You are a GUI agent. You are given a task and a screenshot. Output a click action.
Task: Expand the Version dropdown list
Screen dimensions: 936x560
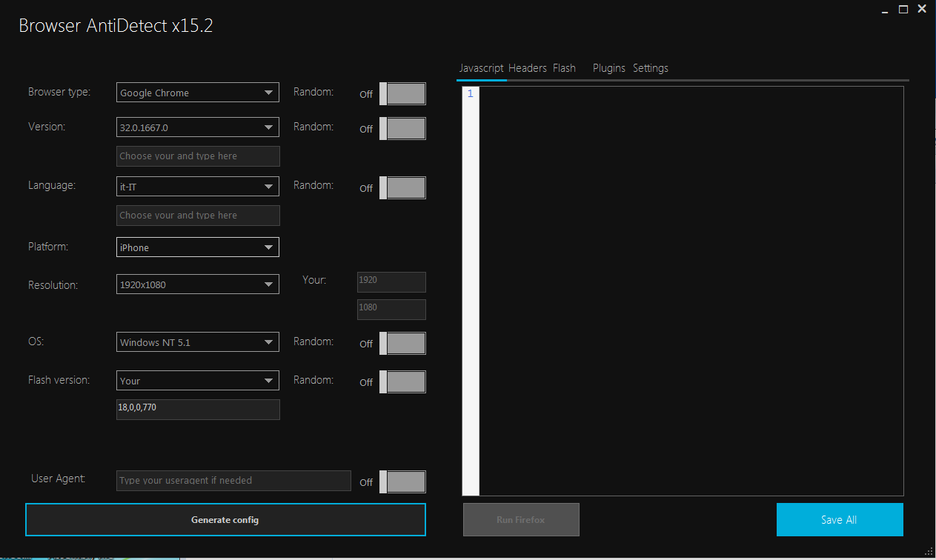pyautogui.click(x=197, y=127)
